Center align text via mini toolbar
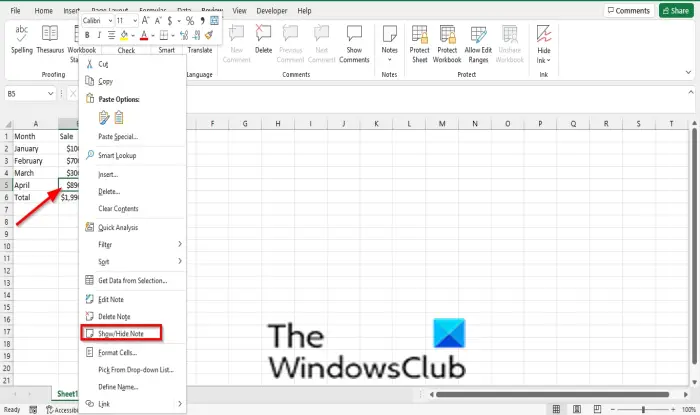Image resolution: width=700 pixels, height=415 pixels. 111,35
